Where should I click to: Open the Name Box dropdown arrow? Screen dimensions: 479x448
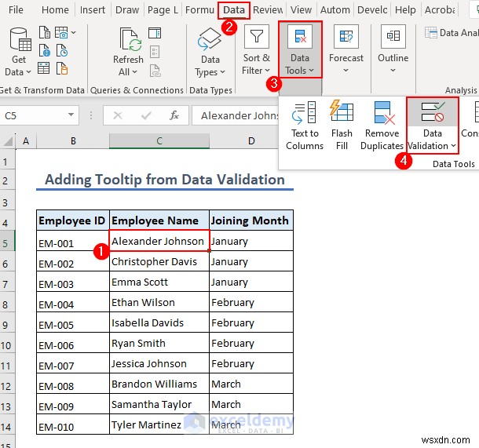tap(71, 115)
